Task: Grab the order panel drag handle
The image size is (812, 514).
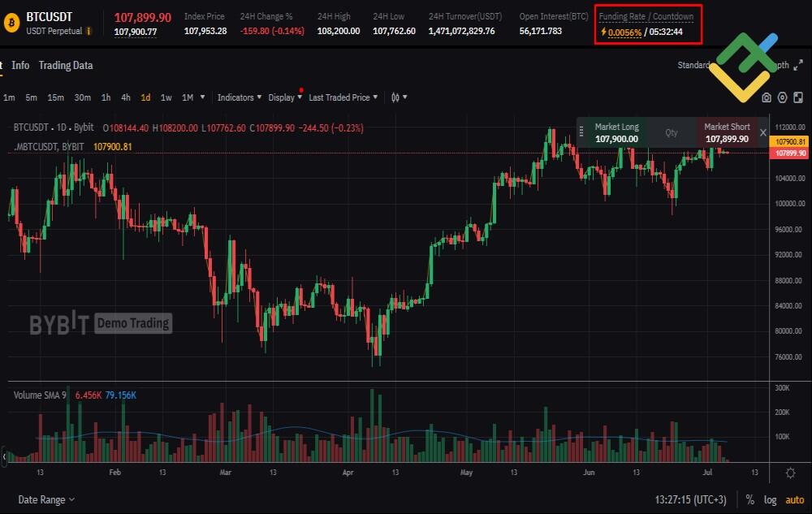Action: [x=581, y=132]
